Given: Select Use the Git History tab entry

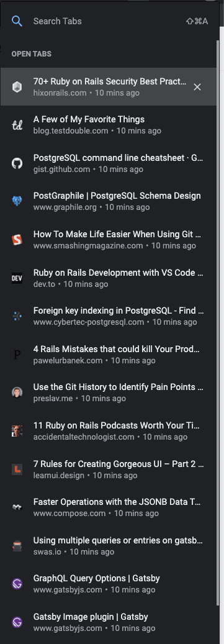Looking at the screenshot, I should [x=109, y=392].
